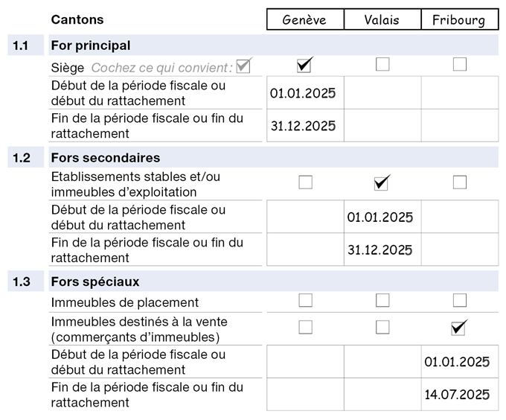
Task: Select the Valais canton name field
Action: [x=382, y=19]
